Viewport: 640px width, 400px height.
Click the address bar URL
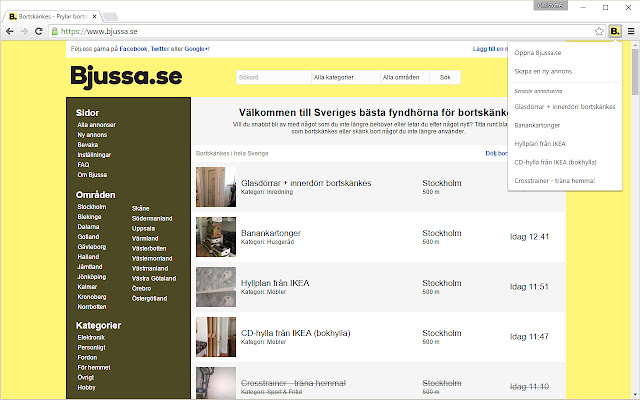pos(99,31)
